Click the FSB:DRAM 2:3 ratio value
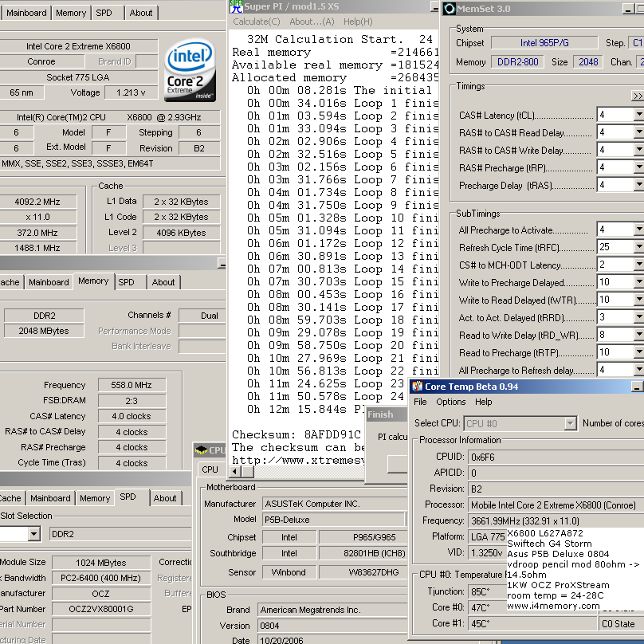 click(x=132, y=401)
